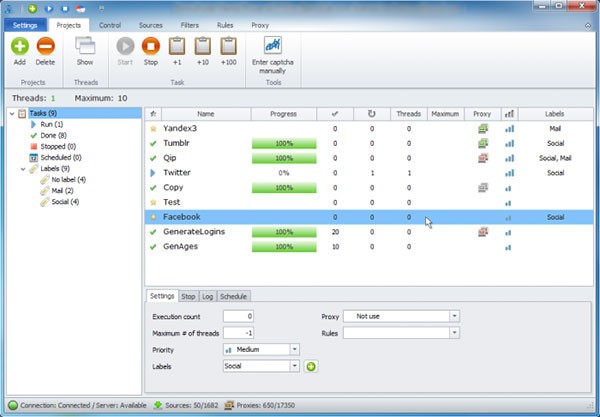This screenshot has height=417, width=600.
Task: Click the Progress column header
Action: click(x=283, y=114)
